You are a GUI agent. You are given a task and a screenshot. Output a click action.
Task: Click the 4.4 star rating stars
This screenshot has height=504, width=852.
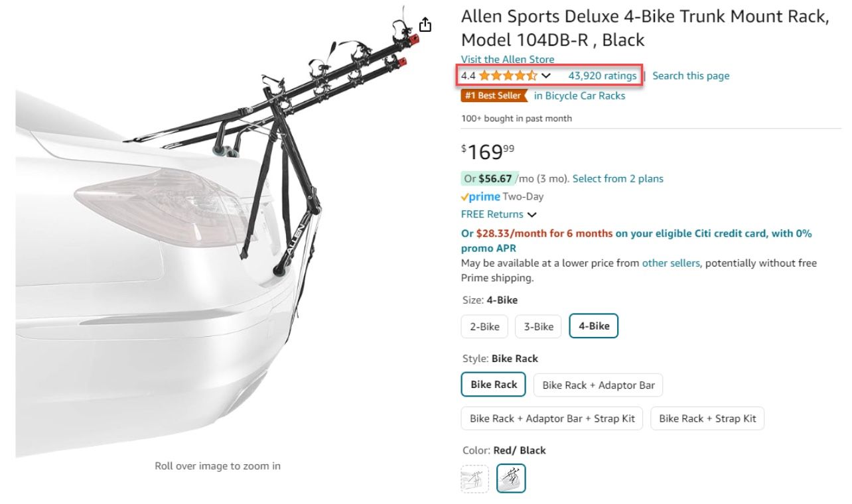[510, 75]
